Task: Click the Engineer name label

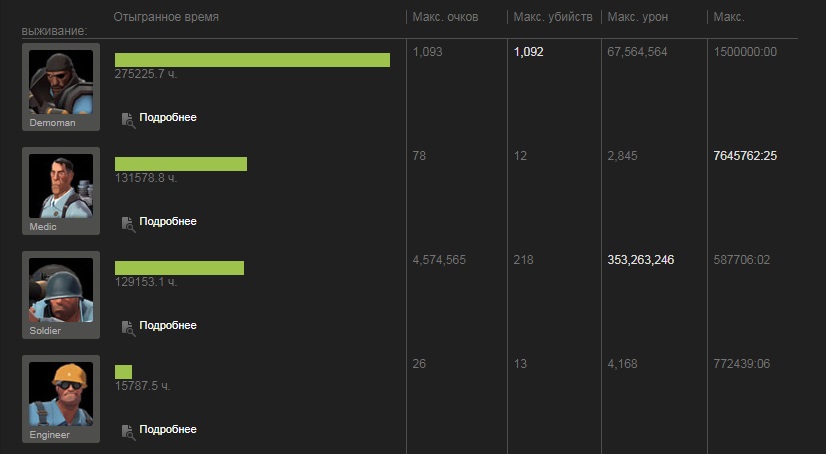Action: coord(50,435)
